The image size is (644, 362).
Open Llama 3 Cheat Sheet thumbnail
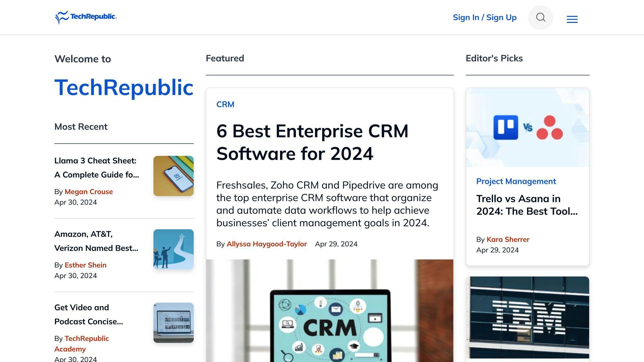click(173, 176)
